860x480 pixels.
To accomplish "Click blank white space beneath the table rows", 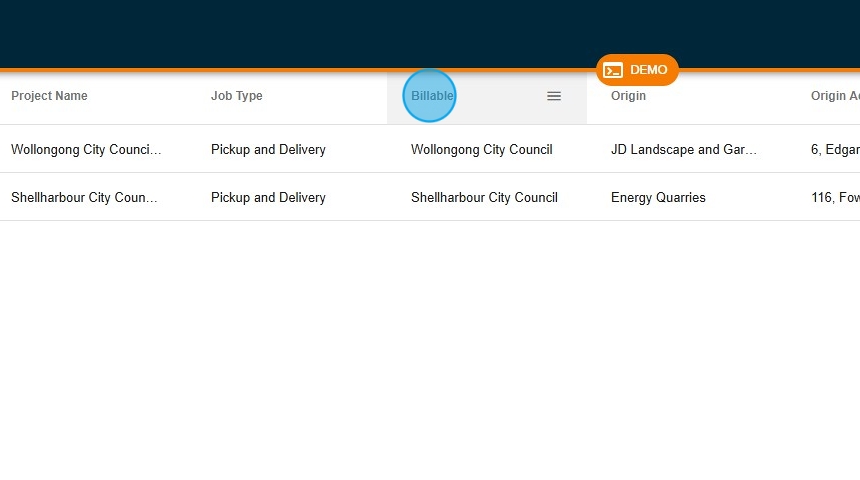I will pos(430,350).
